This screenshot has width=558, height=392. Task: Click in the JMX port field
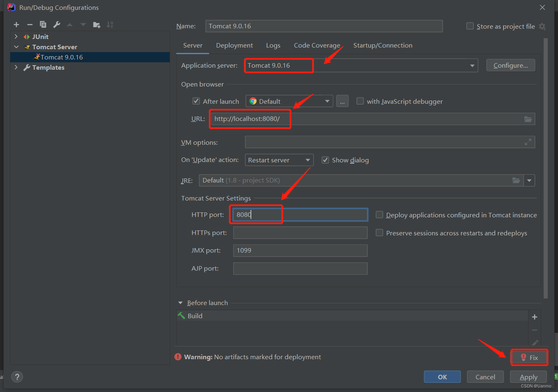click(x=300, y=251)
